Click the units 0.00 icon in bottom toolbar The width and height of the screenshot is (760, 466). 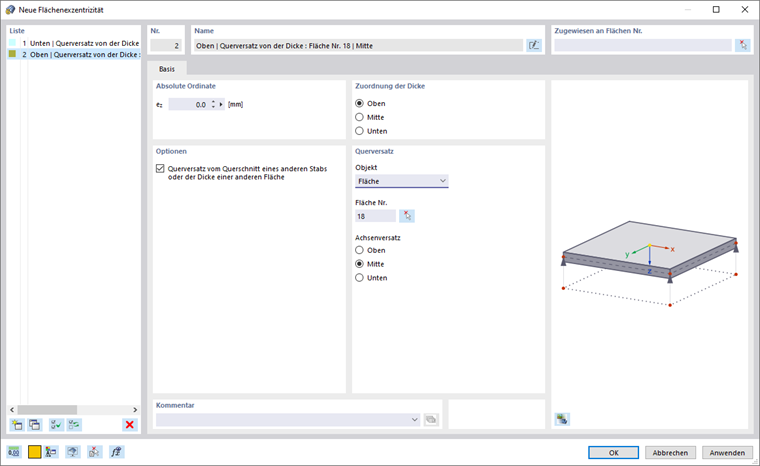click(x=14, y=452)
